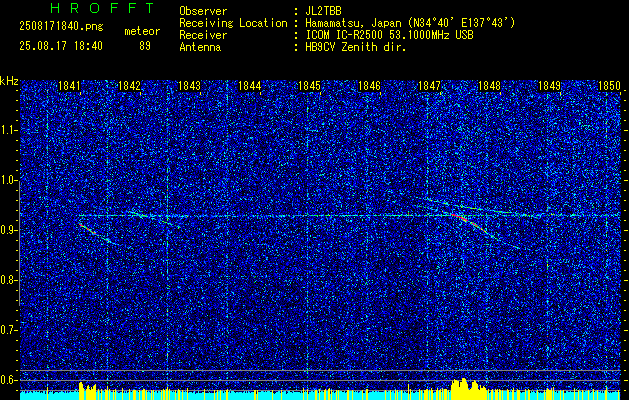629x400 pixels.
Task: Select the filename 2508171840.png
Action: (61, 27)
